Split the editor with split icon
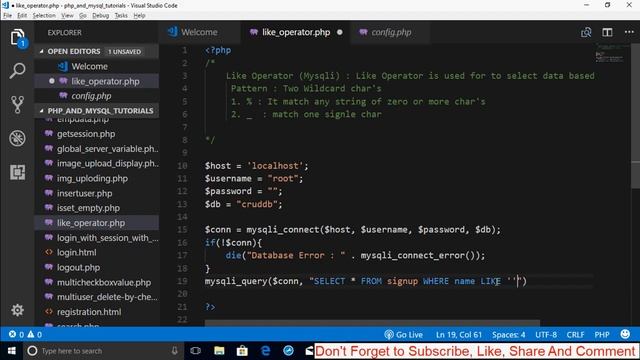Viewport: 640px width, 360px height. pos(607,32)
